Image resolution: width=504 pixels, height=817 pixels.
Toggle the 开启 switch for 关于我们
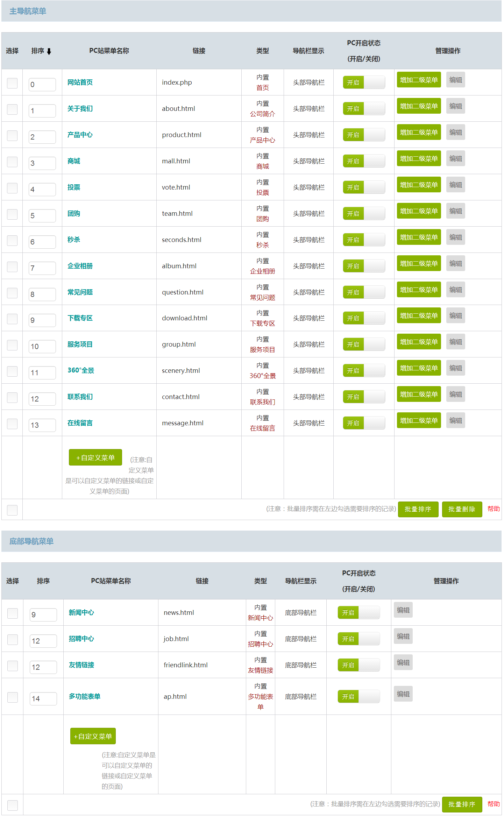point(363,108)
